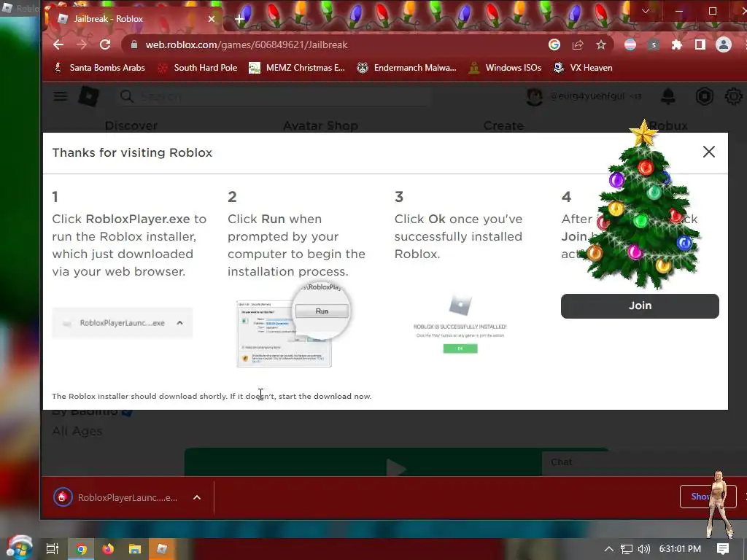
Task: Click the forward navigation arrow
Action: click(x=82, y=44)
